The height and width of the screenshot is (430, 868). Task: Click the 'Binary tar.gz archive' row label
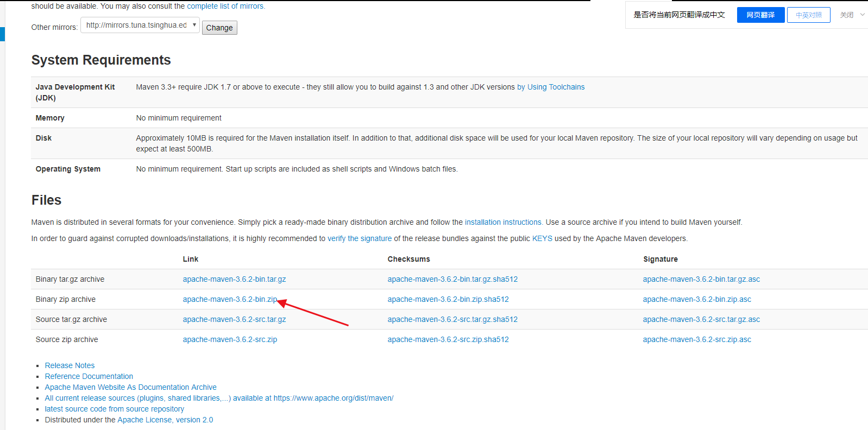pos(70,279)
